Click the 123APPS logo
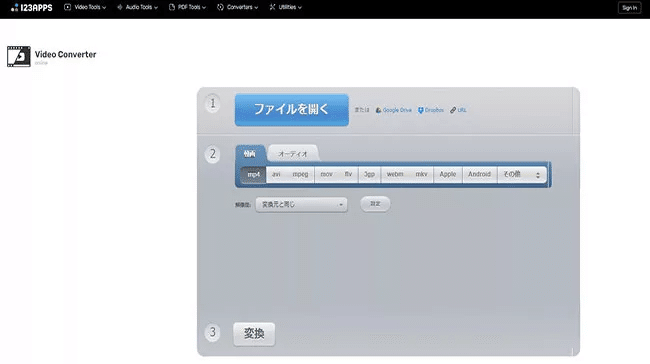650x364 pixels. [32, 7]
